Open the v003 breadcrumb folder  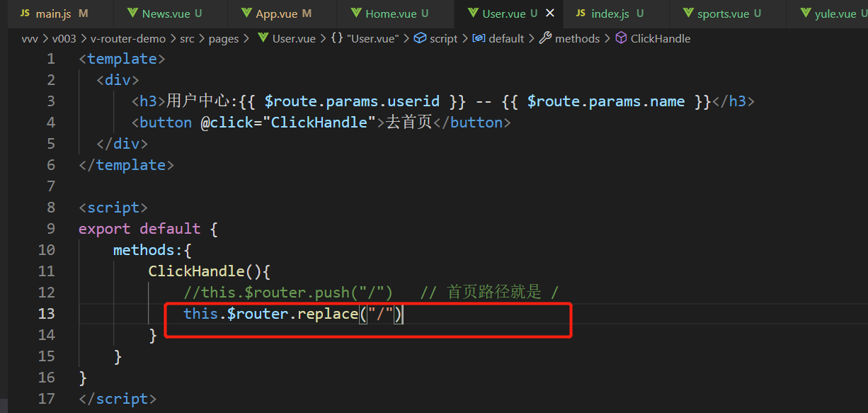tap(64, 38)
